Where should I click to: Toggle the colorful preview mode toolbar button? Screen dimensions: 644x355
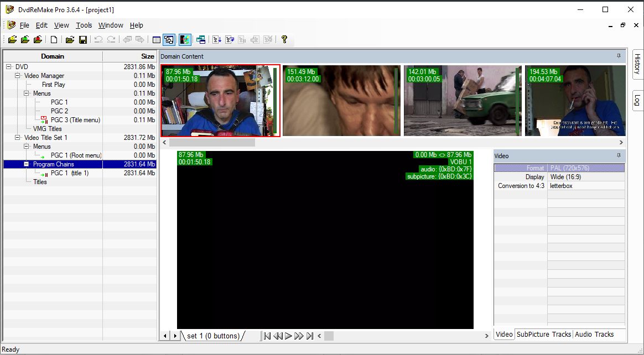(x=185, y=39)
